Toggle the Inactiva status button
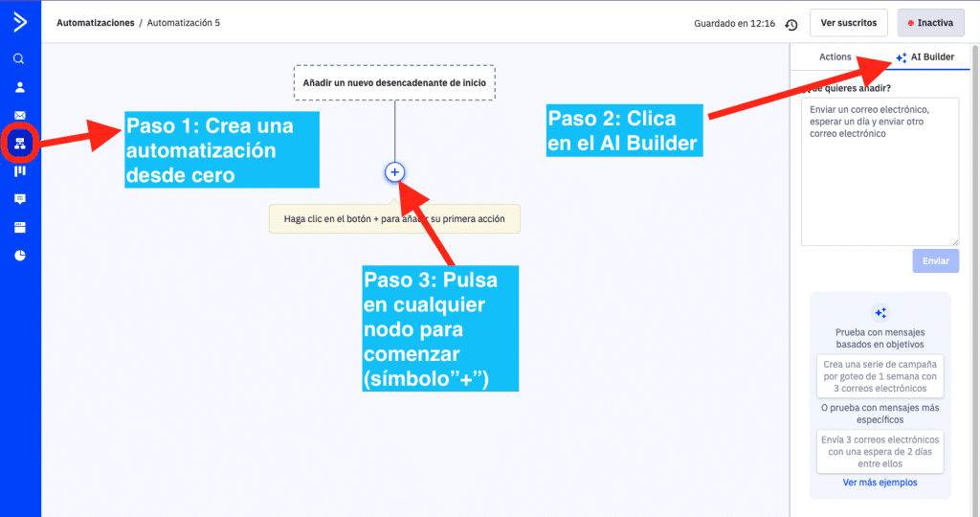 click(x=930, y=23)
